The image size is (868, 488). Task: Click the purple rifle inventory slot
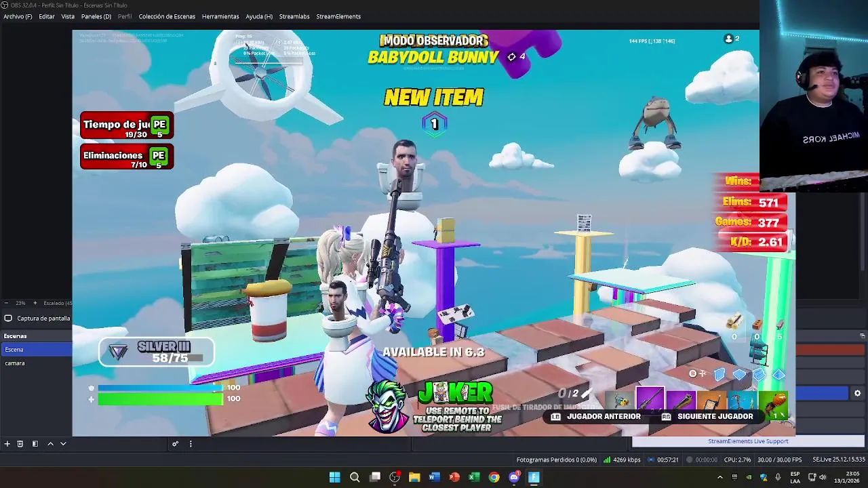click(649, 399)
